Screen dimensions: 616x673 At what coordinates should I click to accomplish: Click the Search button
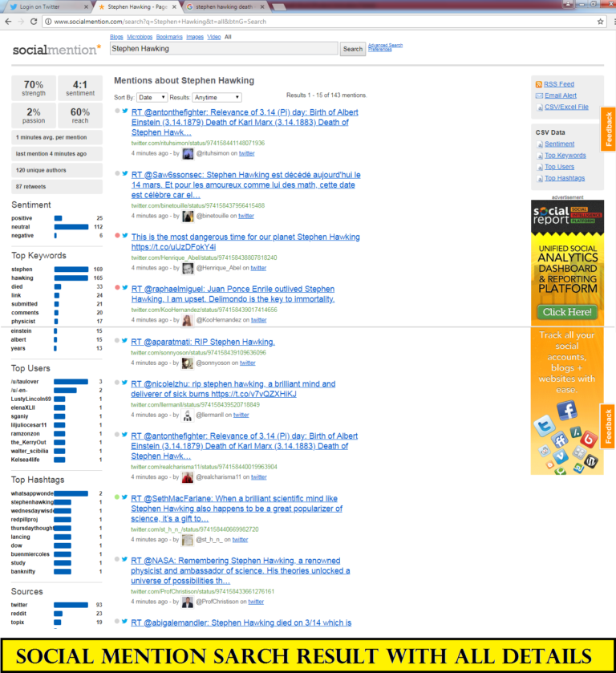(353, 49)
